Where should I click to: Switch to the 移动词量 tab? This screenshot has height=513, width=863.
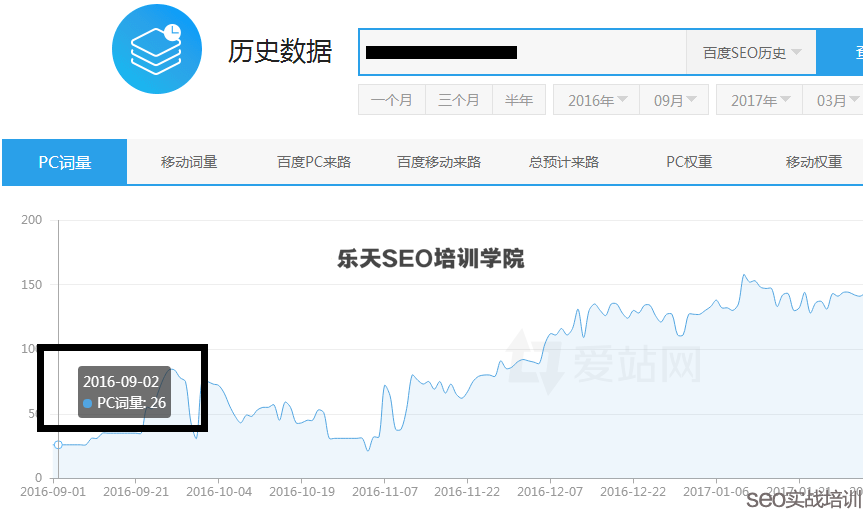pos(189,162)
